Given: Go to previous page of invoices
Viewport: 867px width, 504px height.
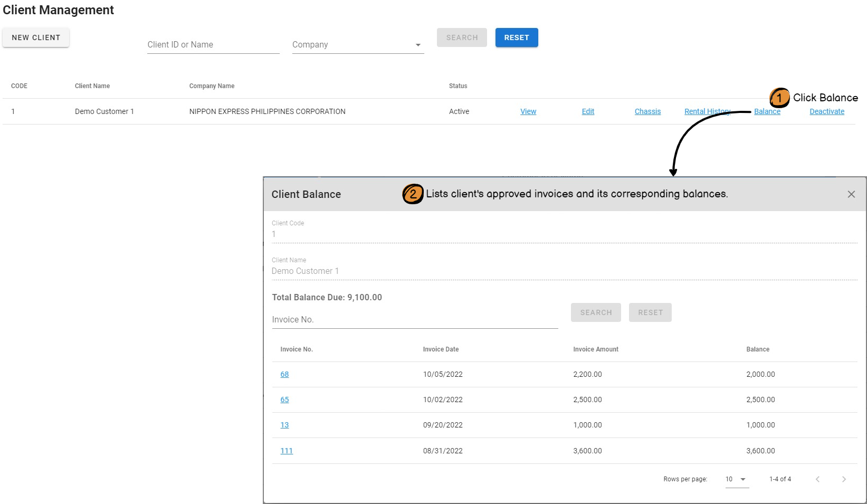Looking at the screenshot, I should (x=817, y=479).
